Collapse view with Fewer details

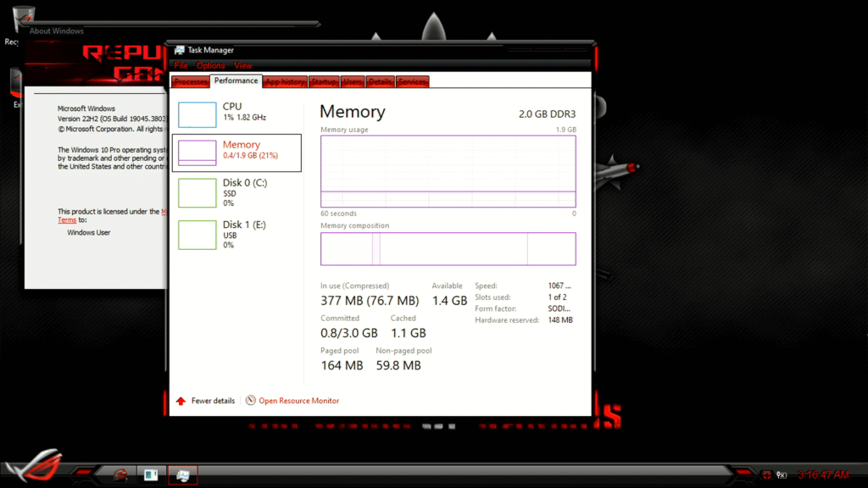coord(213,401)
